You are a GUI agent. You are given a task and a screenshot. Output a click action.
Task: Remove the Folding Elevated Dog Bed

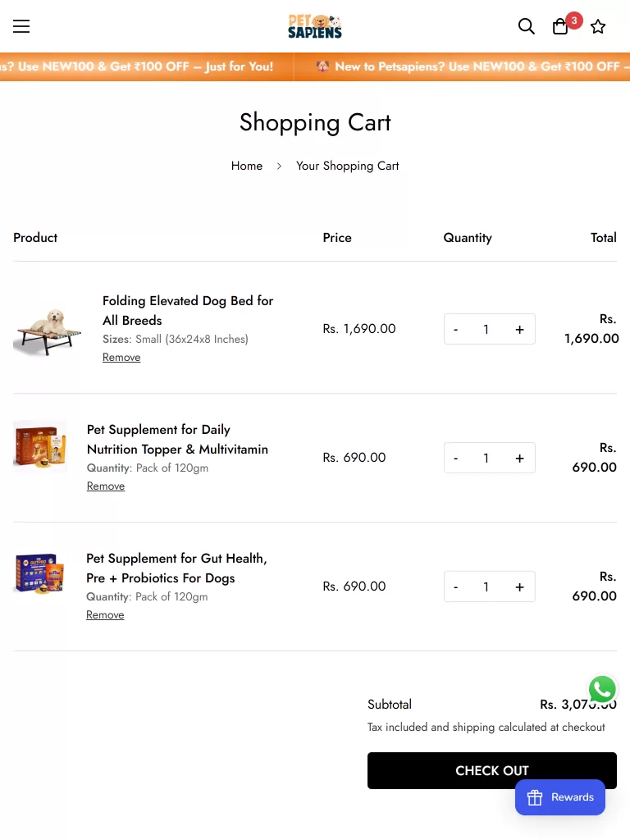[121, 358]
